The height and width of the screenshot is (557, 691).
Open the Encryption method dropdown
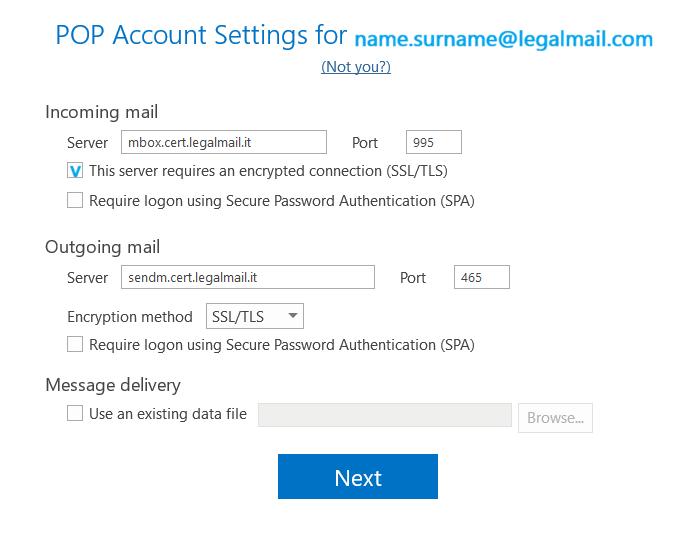point(254,316)
